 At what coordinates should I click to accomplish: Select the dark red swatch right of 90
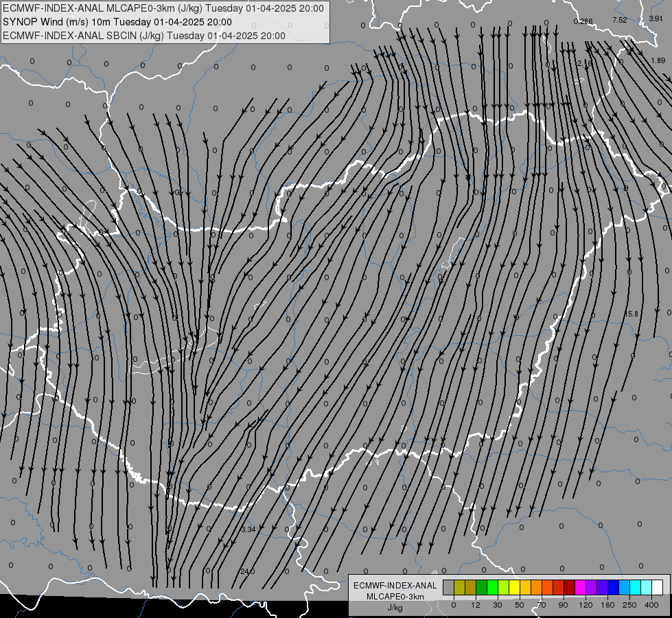coord(570,588)
